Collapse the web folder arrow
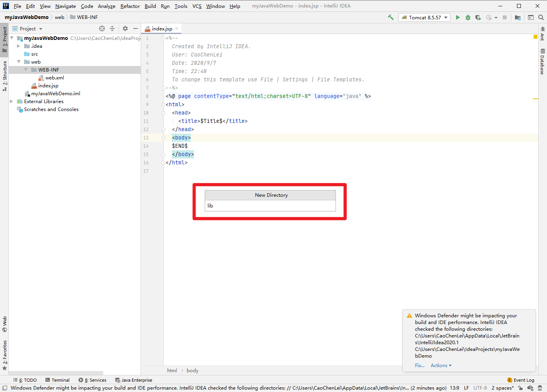 coord(19,62)
